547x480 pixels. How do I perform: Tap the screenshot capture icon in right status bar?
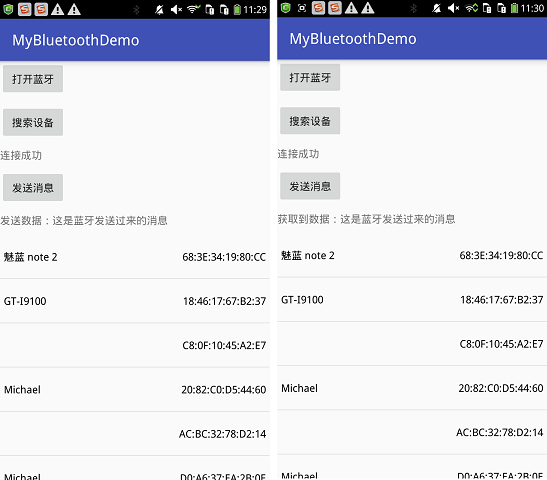pos(302,8)
